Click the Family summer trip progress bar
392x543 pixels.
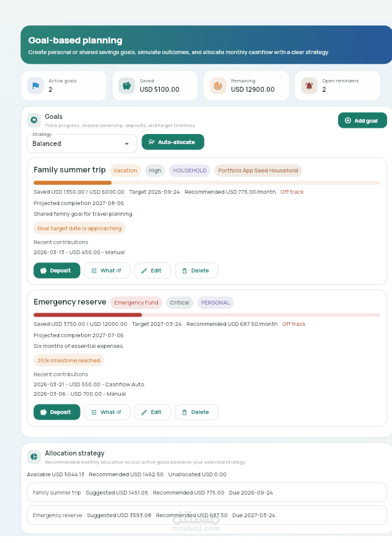[206, 182]
